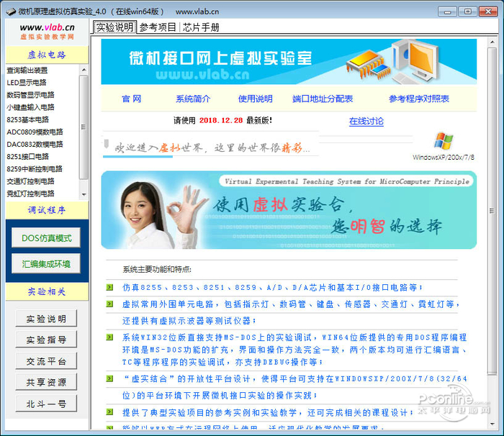
Task: Open the 官网 navigation link
Action: pos(132,99)
